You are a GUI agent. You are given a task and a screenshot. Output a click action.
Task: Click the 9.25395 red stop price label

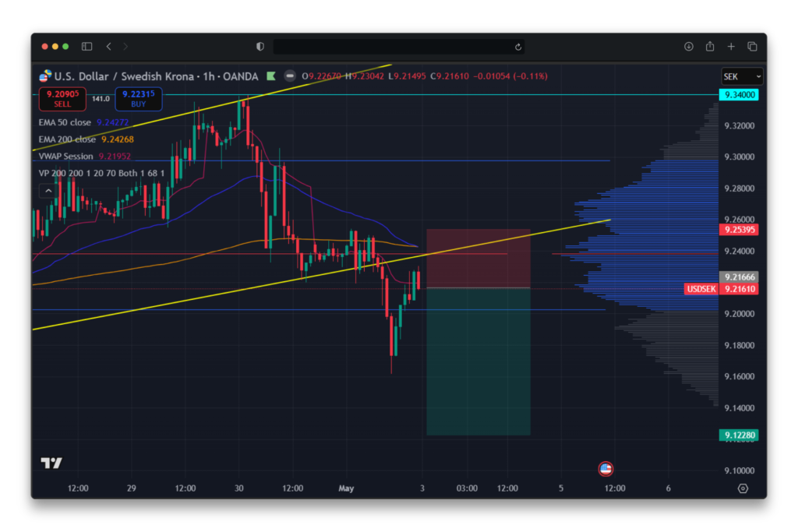tap(739, 229)
